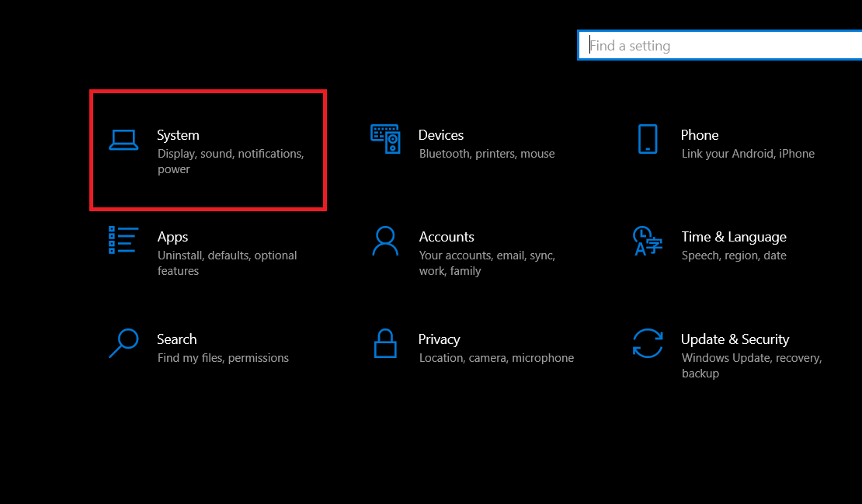Click the Accounts person icon
The image size is (862, 504).
[x=385, y=241]
